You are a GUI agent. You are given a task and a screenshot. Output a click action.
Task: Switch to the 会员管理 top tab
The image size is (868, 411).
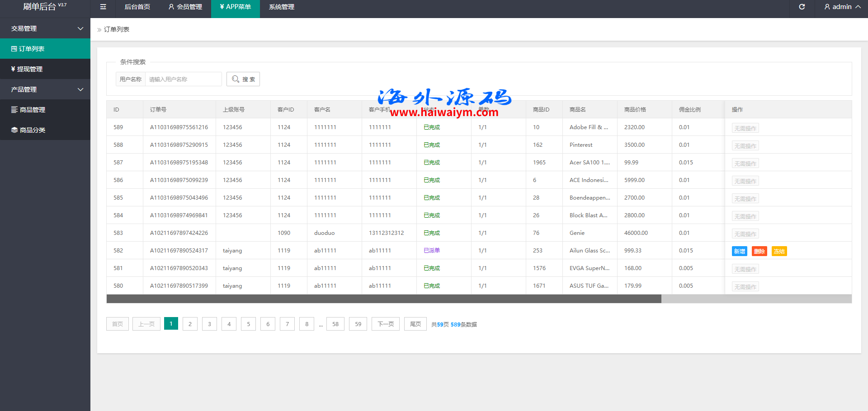click(x=185, y=7)
